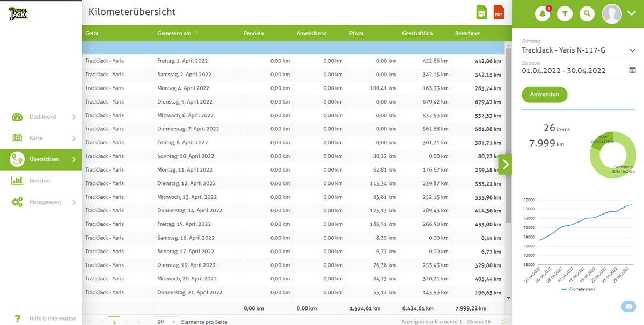Click the Management gears icon

pyautogui.click(x=17, y=202)
